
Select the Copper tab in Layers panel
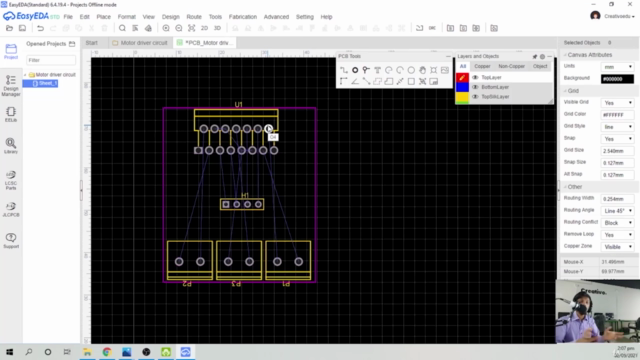pyautogui.click(x=482, y=66)
